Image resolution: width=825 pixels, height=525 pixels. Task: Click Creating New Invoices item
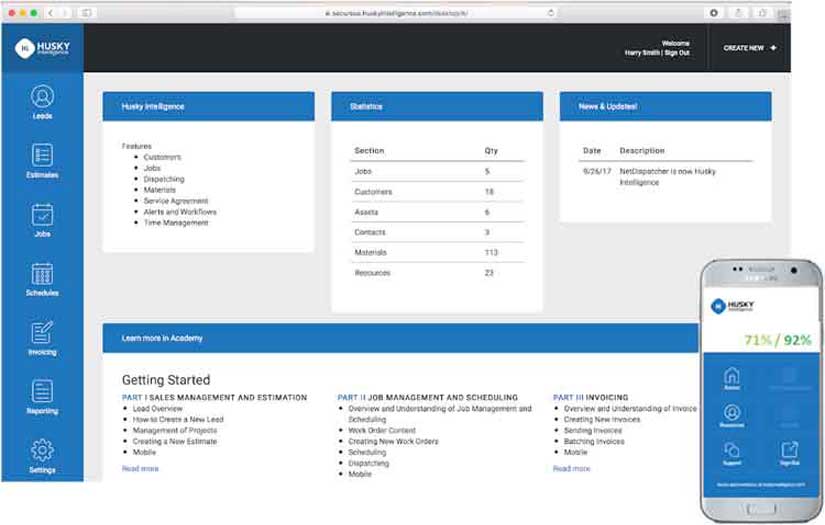tap(602, 419)
